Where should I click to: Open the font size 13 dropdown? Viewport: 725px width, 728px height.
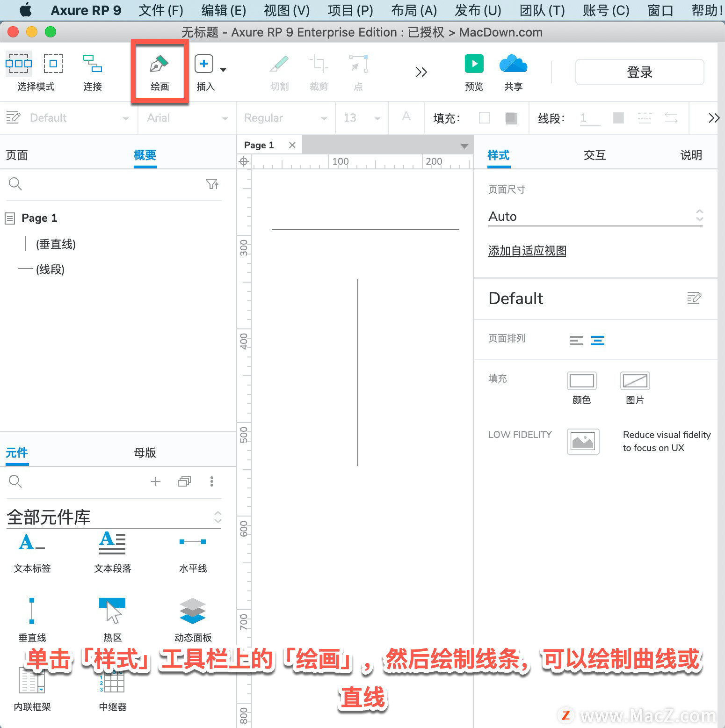(362, 118)
